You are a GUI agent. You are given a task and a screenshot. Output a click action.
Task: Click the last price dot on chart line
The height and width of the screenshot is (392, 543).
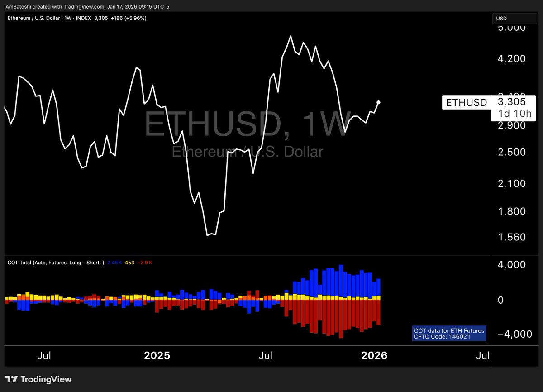[378, 102]
